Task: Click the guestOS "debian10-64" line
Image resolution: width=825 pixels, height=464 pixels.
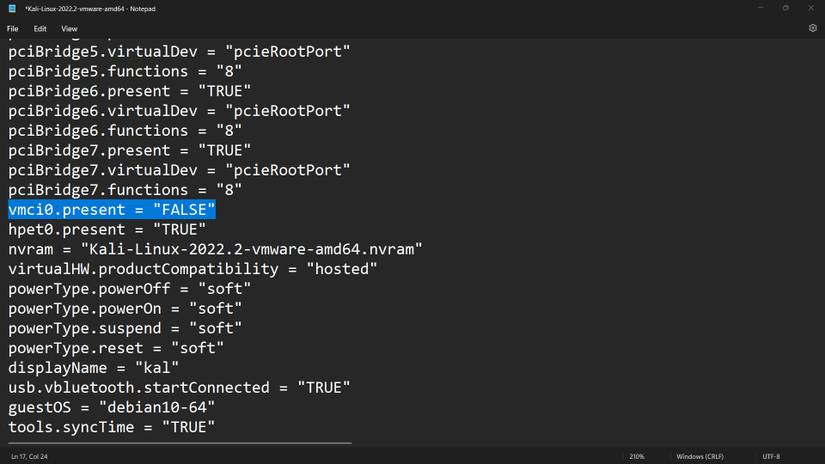Action: click(111, 407)
